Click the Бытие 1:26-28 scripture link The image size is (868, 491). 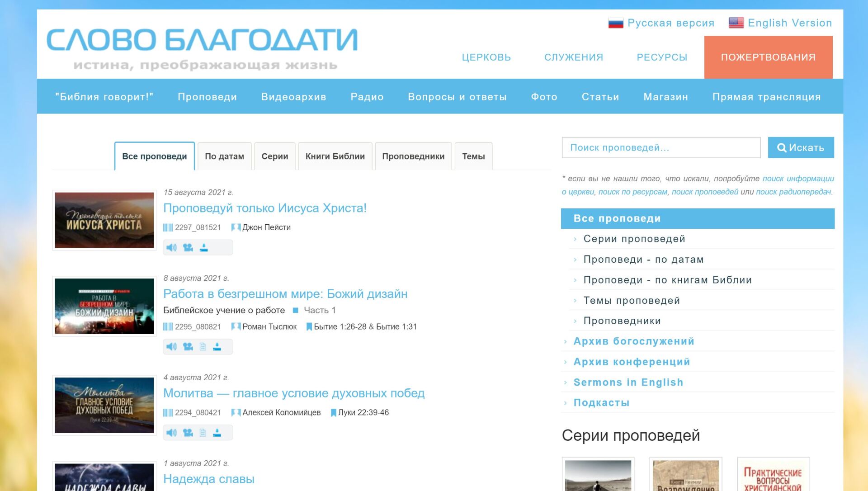(340, 327)
